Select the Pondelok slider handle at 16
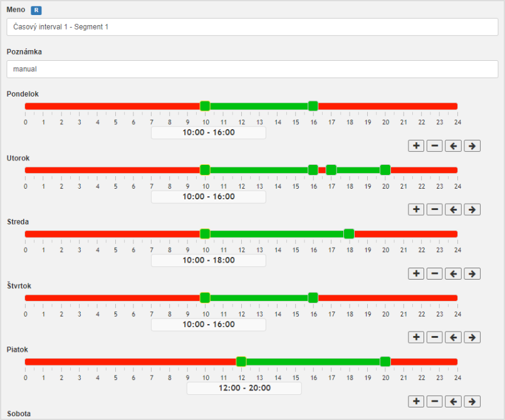 pyautogui.click(x=313, y=106)
